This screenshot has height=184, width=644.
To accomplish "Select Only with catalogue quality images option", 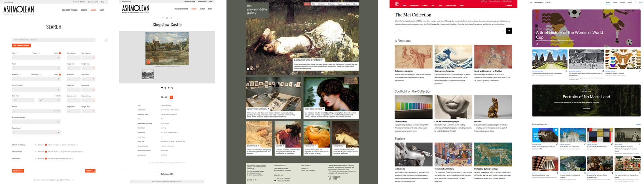I will click(x=83, y=152).
